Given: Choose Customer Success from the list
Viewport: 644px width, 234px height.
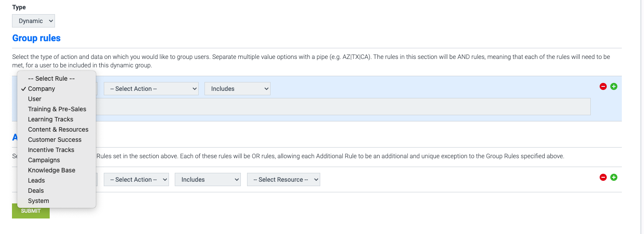Looking at the screenshot, I should (56, 140).
